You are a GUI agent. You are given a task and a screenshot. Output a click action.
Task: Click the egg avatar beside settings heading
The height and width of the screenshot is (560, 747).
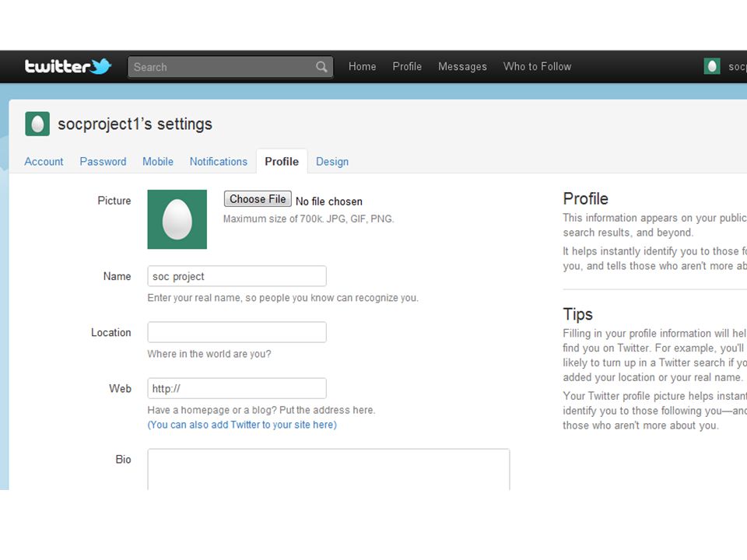coord(37,124)
